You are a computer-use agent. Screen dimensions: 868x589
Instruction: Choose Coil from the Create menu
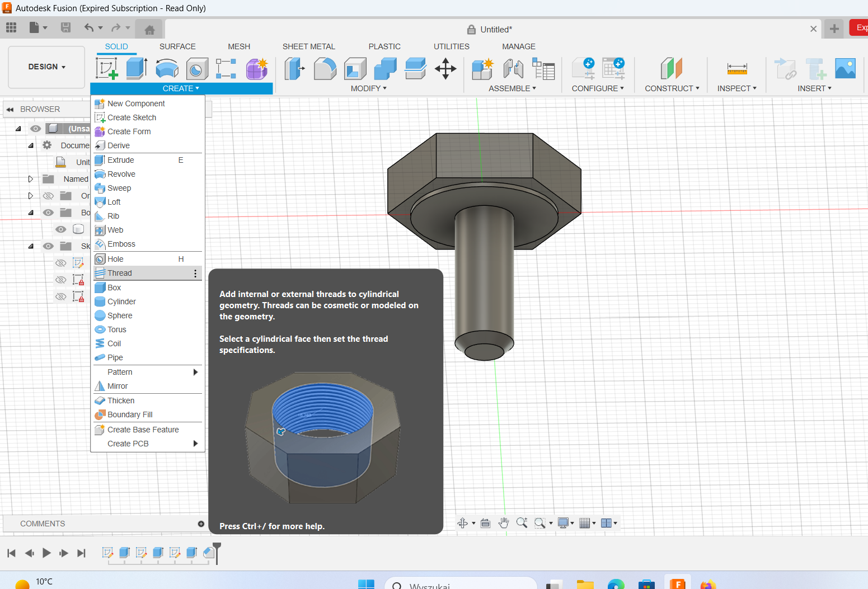pos(148,343)
